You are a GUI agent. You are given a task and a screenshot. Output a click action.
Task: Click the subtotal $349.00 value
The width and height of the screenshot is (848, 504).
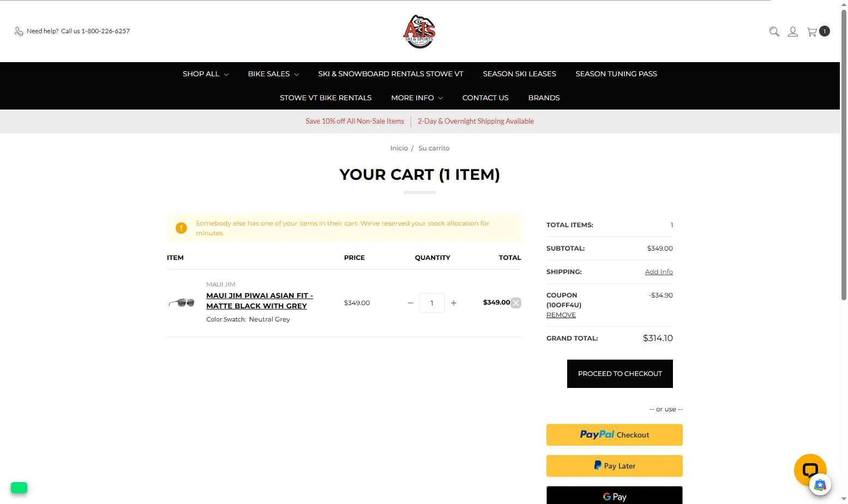660,248
